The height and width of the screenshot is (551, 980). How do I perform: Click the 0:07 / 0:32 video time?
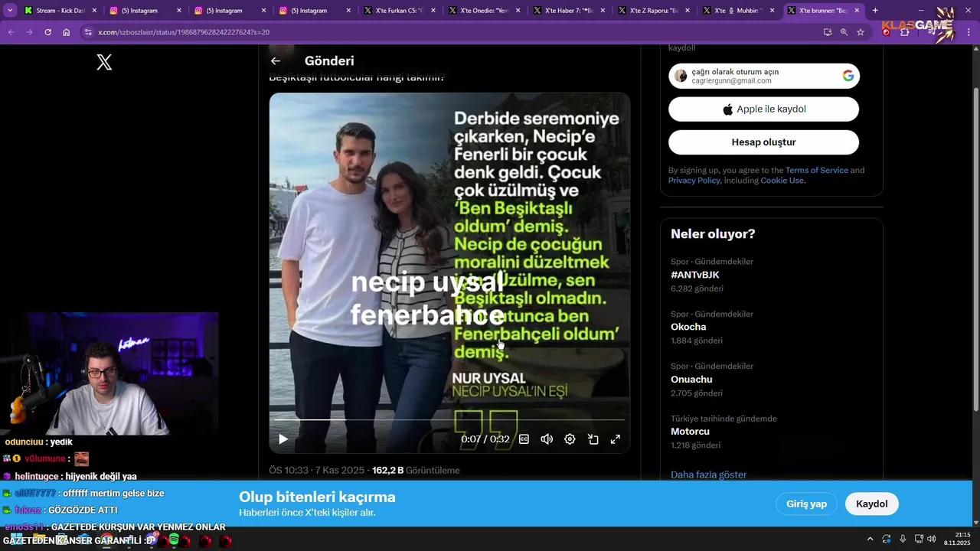(x=485, y=439)
